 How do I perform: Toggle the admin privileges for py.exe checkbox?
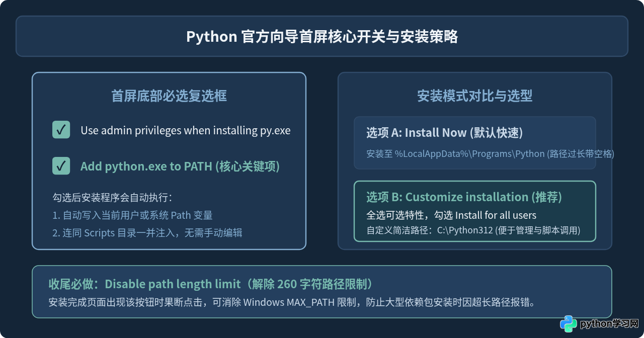pyautogui.click(x=61, y=130)
